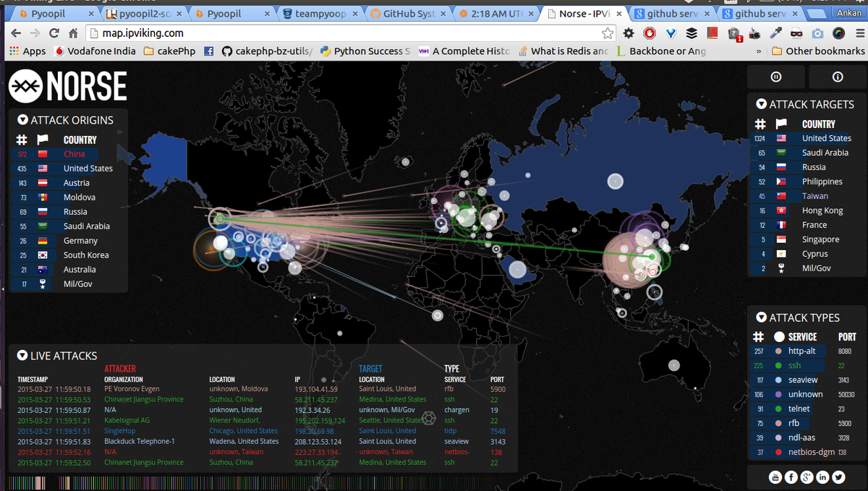The image size is (868, 491).
Task: Open shopping bag extension with badge
Action: 734,33
